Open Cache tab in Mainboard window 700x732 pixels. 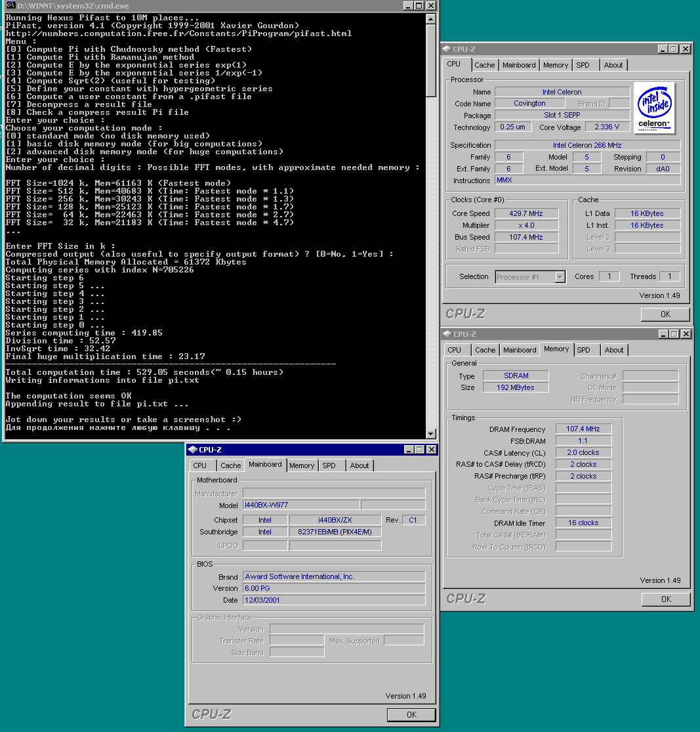(x=230, y=465)
